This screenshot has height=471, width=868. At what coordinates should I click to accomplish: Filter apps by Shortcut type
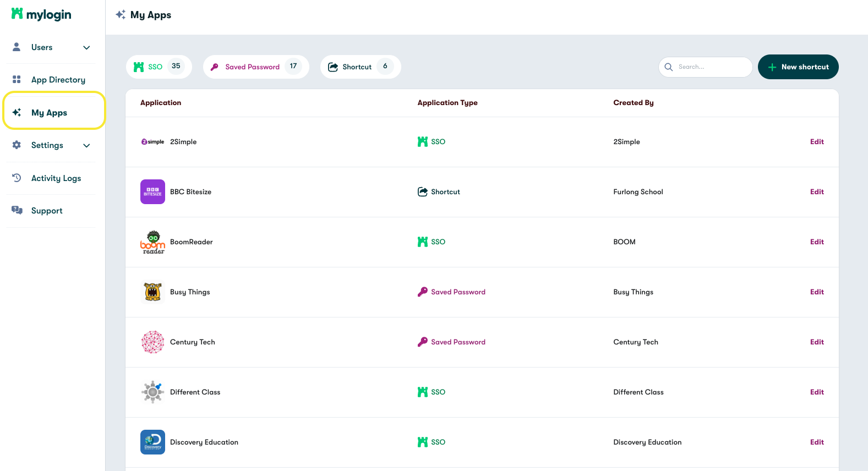pos(361,67)
